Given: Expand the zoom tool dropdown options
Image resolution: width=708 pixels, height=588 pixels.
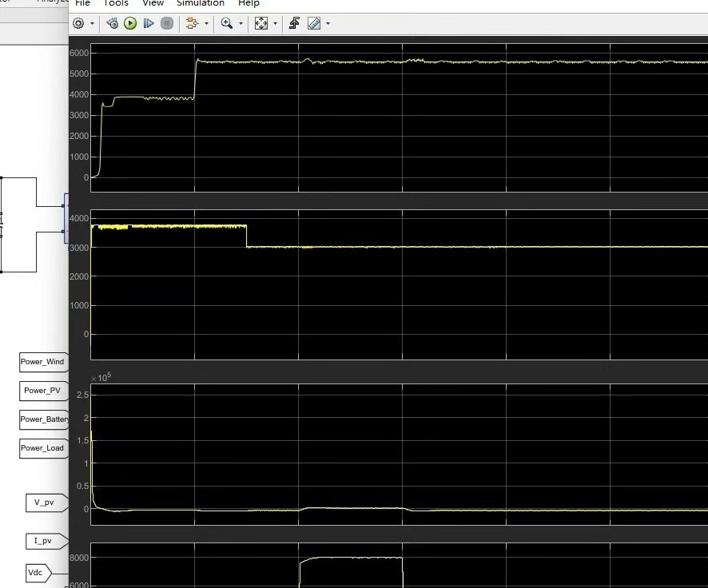Looking at the screenshot, I should (x=241, y=23).
